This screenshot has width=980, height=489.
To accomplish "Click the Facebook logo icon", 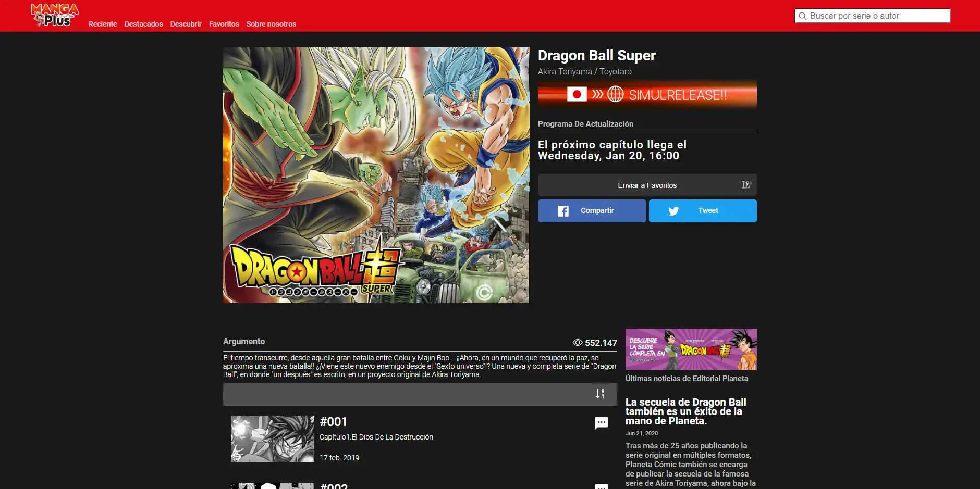I will [563, 211].
